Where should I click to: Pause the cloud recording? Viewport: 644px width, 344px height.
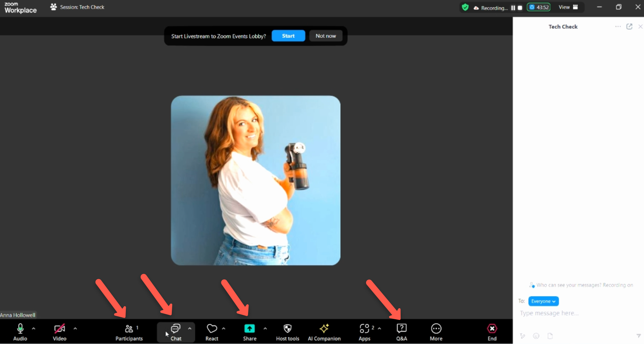513,8
